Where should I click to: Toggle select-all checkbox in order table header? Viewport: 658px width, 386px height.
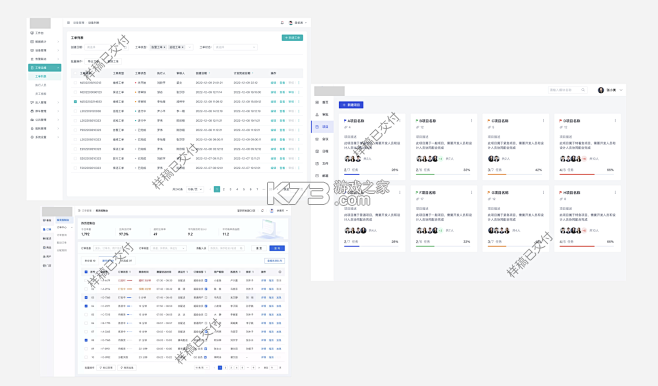click(x=86, y=272)
